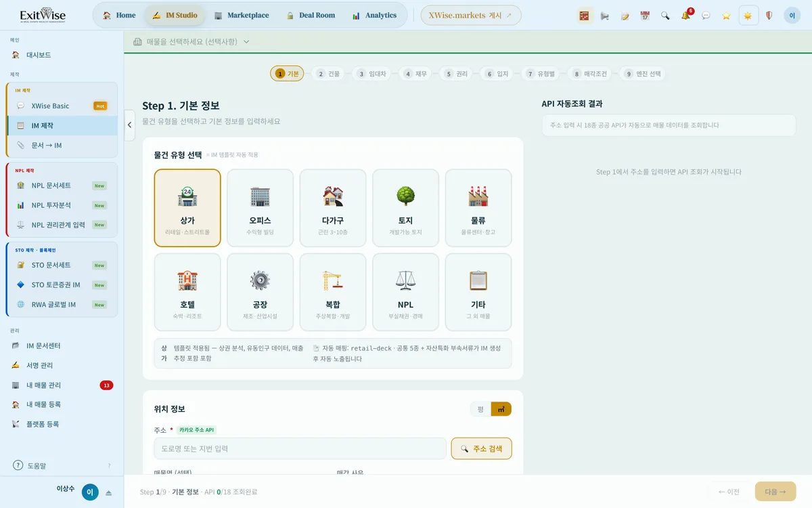812x508 pixels.
Task: Open 내 매물 등록 in sidebar
Action: point(62,404)
